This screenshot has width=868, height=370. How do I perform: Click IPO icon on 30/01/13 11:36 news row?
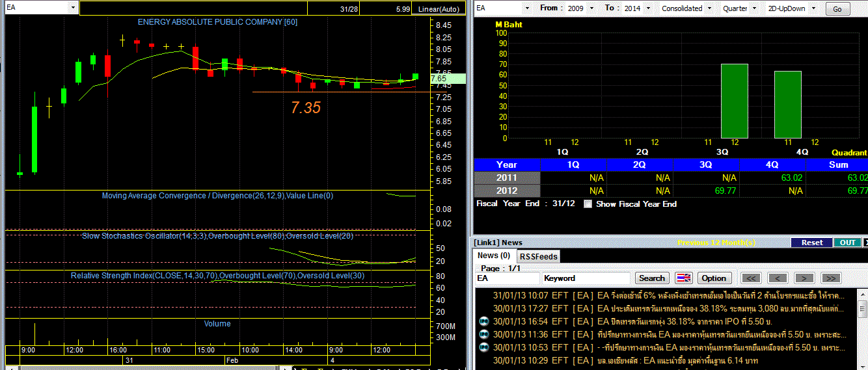pyautogui.click(x=483, y=334)
